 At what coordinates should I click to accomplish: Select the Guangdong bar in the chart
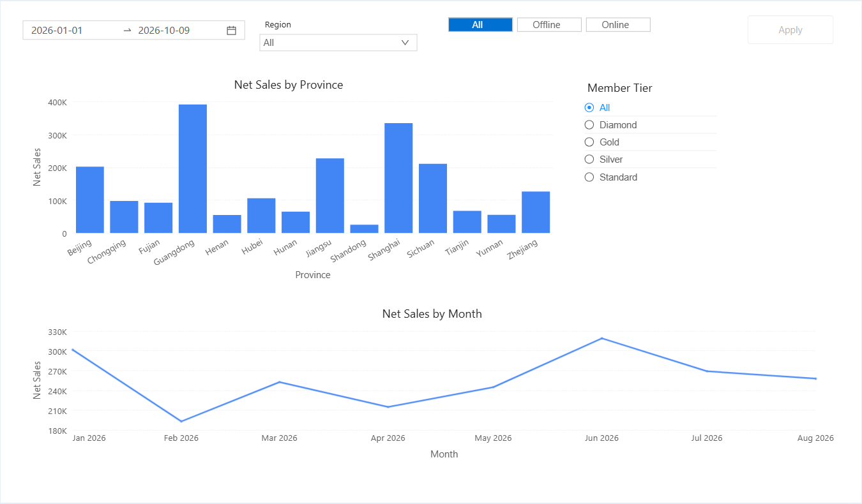193,169
